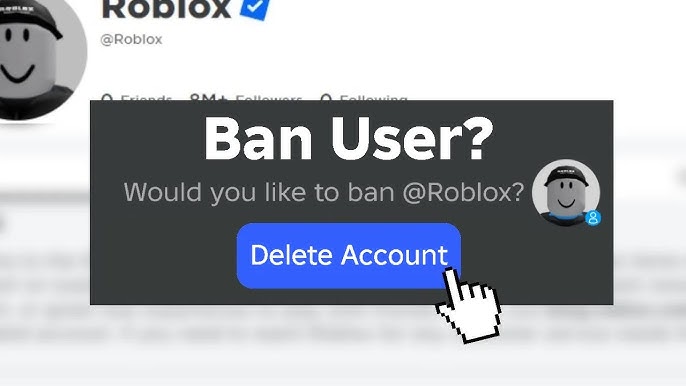Click the white hand pointer cursor
The width and height of the screenshot is (686, 386).
click(468, 305)
